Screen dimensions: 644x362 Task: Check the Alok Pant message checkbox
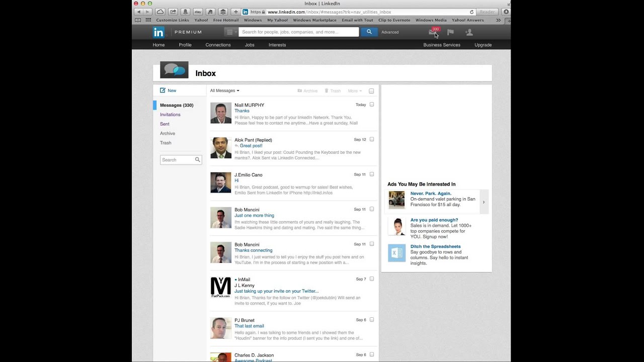pos(372,139)
